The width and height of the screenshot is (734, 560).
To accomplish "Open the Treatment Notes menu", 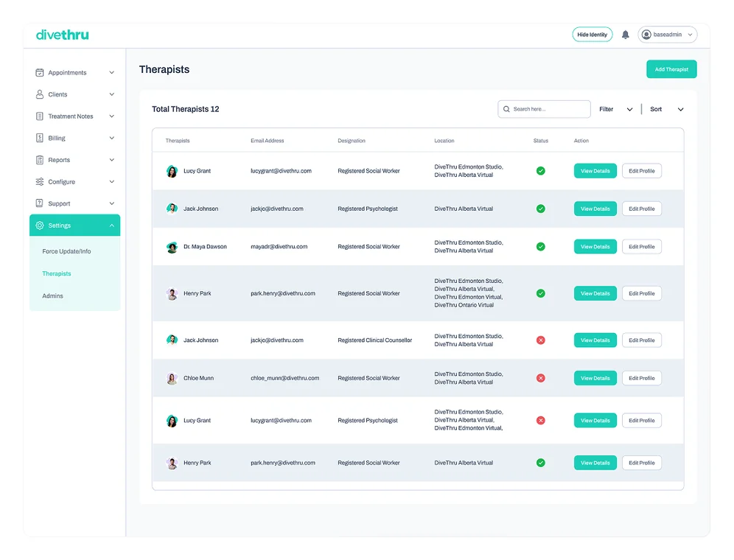I will pos(75,116).
